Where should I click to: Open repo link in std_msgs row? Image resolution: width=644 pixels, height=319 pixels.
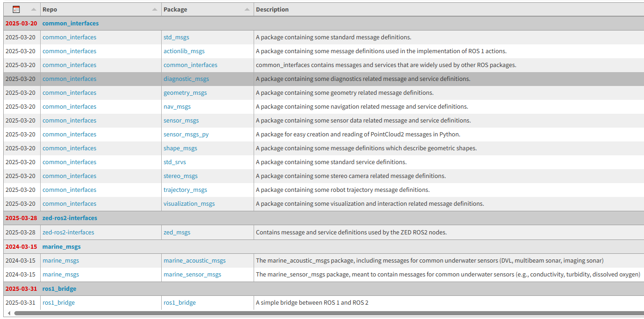(69, 37)
